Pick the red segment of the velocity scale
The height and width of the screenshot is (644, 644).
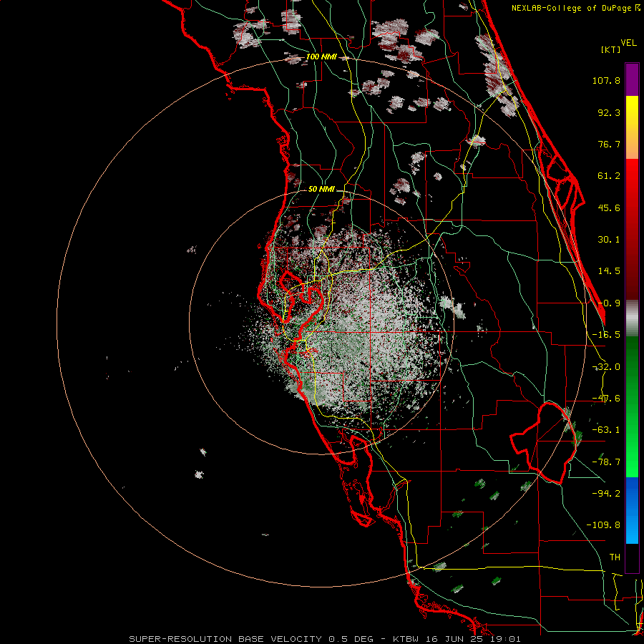coord(632,229)
